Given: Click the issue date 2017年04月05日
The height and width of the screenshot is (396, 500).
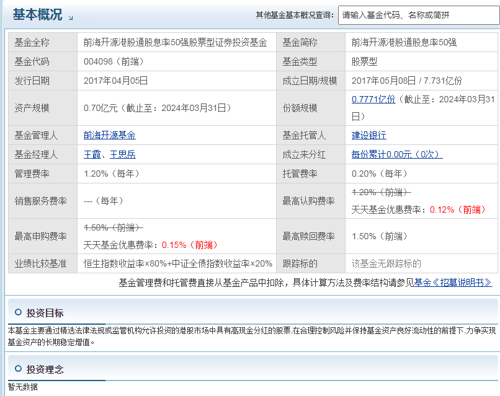Looking at the screenshot, I should (116, 81).
